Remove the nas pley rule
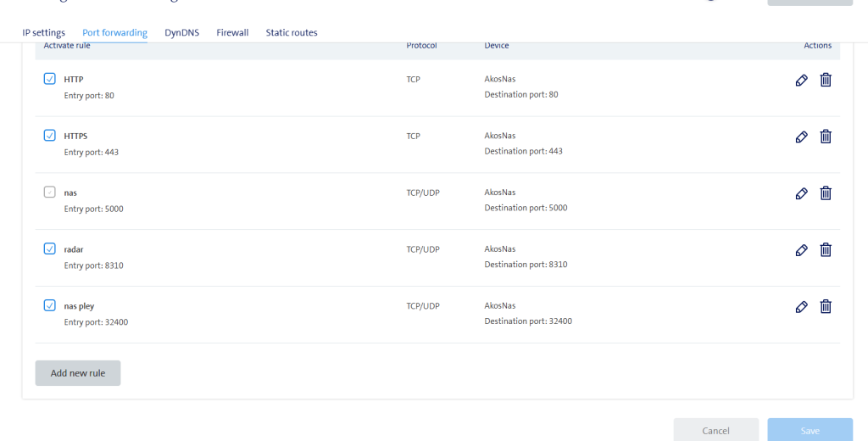 click(x=826, y=307)
